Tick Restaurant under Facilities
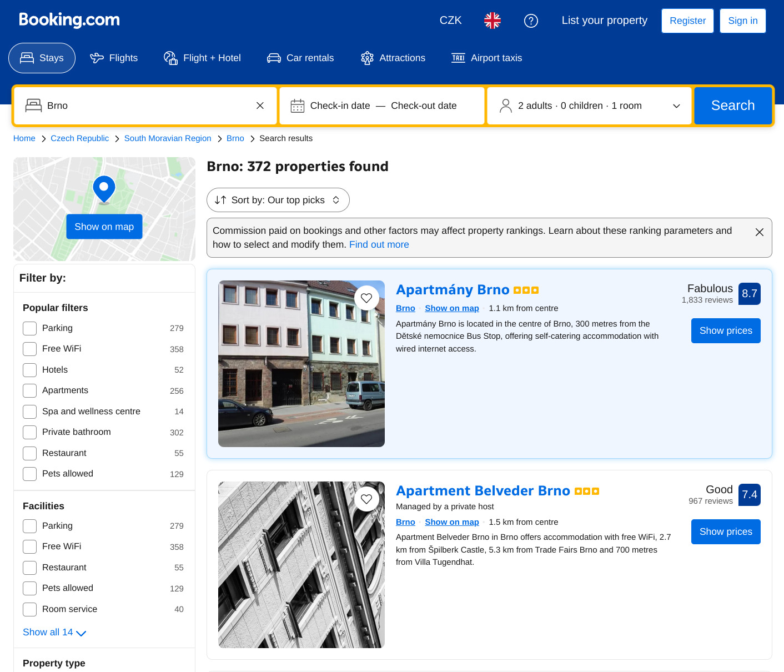The image size is (784, 672). click(x=30, y=568)
